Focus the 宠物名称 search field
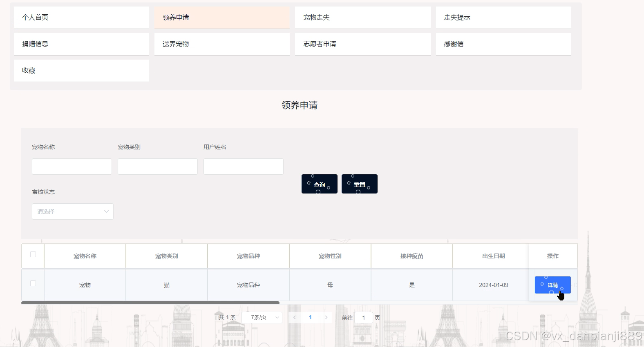The height and width of the screenshot is (347, 644). point(72,167)
